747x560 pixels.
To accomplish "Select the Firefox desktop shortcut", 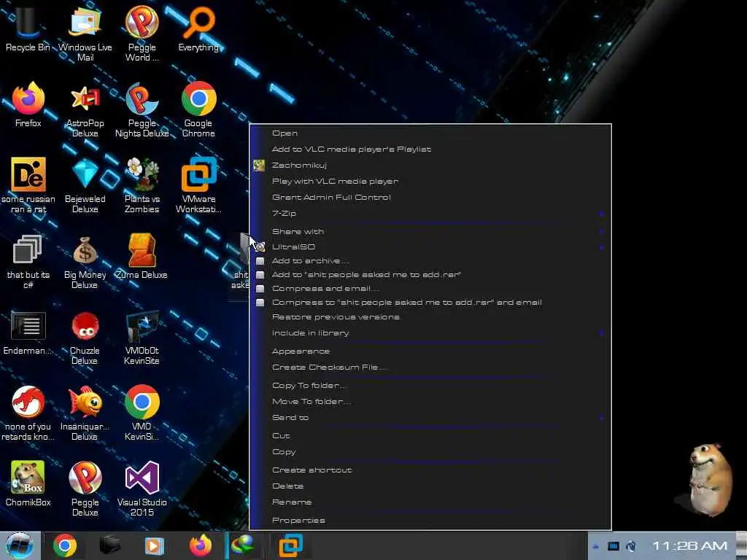I will tap(28, 104).
